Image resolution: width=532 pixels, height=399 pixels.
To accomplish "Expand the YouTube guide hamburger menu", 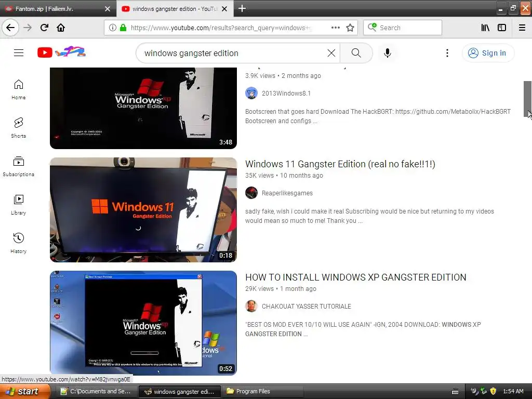I will 19,53.
